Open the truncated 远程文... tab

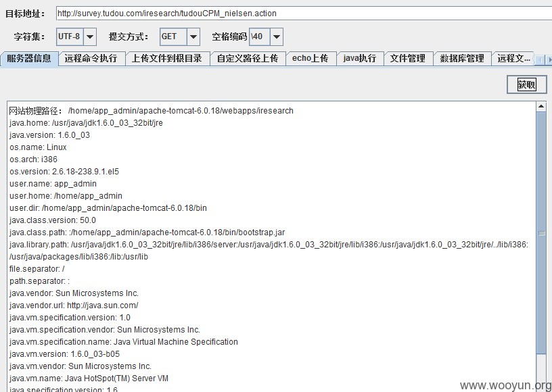(x=513, y=58)
